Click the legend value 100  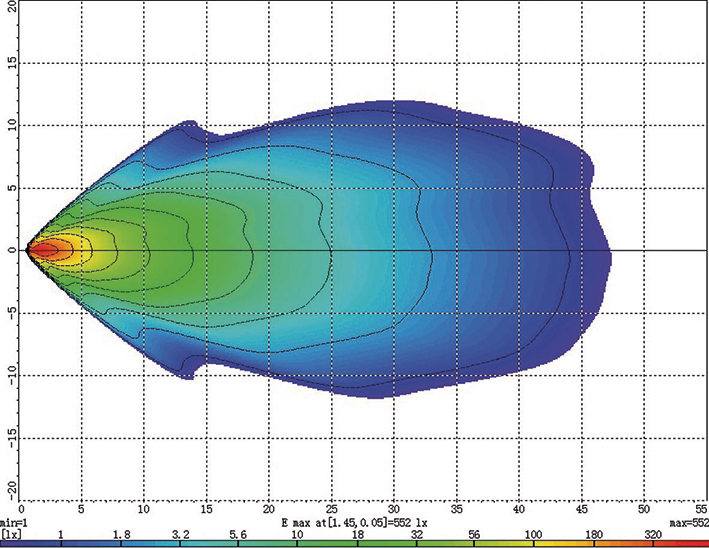(x=531, y=535)
